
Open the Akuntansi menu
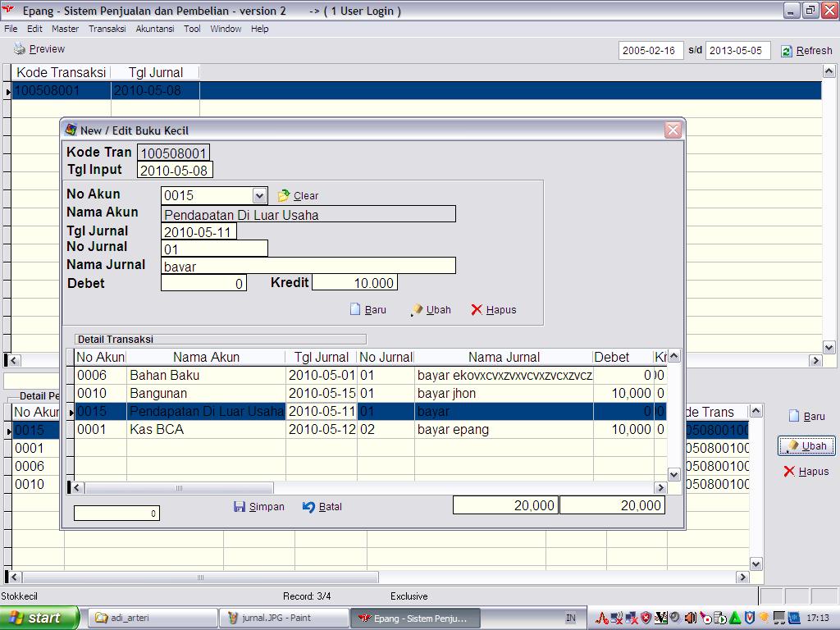pyautogui.click(x=154, y=29)
